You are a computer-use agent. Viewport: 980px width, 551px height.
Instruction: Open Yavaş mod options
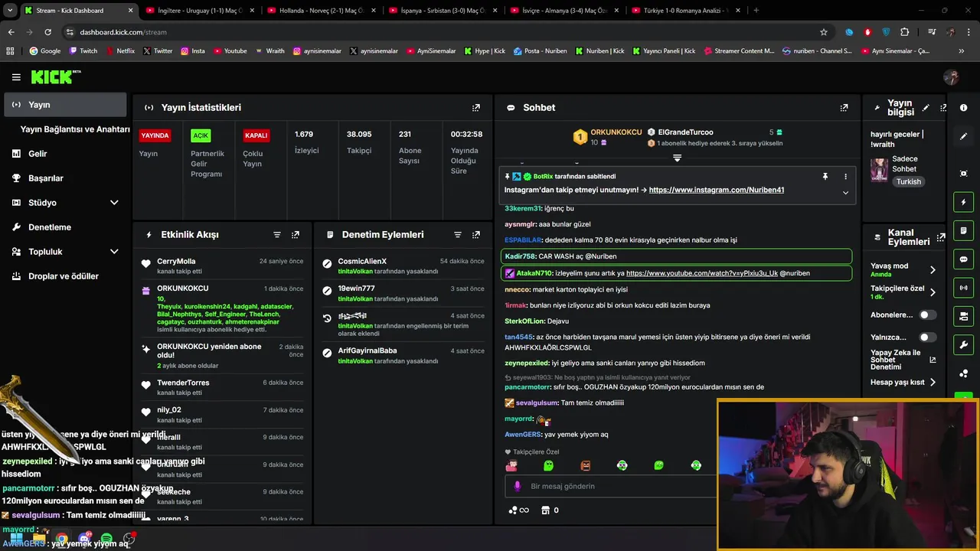(x=933, y=269)
